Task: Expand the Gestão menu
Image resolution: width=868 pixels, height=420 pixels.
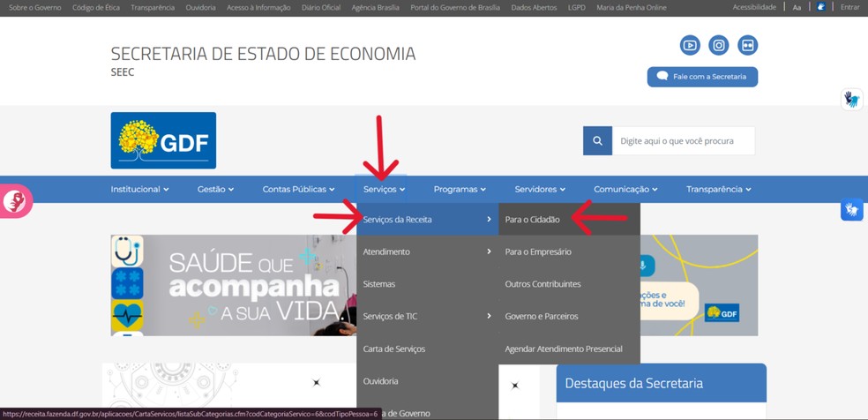Action: 215,189
